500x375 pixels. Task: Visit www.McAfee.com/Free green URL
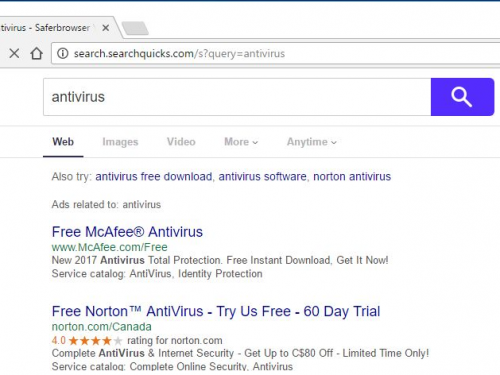point(109,247)
